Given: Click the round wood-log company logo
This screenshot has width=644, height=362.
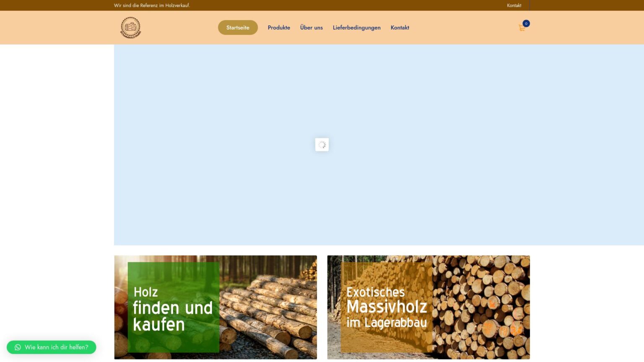Looking at the screenshot, I should (x=130, y=28).
